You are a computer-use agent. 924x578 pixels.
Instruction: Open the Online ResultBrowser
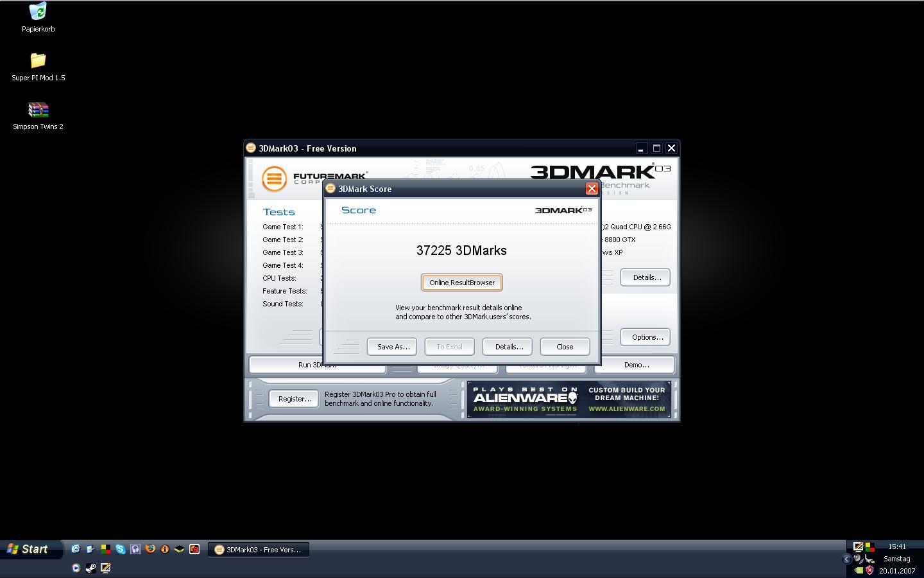(462, 283)
